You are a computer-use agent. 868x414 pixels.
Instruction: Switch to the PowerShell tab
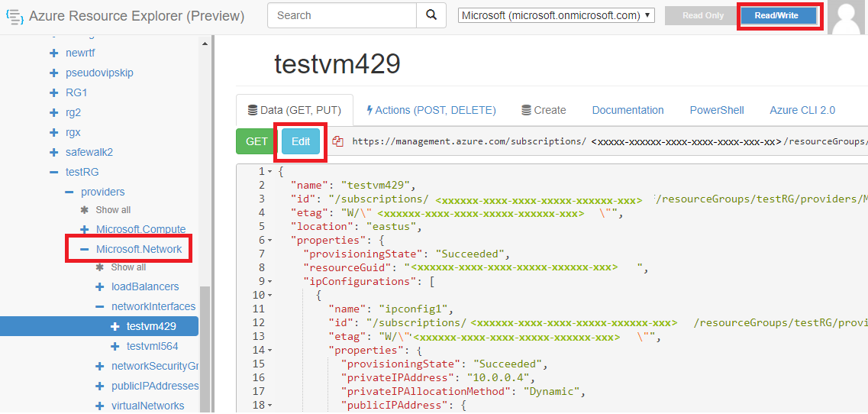(x=716, y=110)
